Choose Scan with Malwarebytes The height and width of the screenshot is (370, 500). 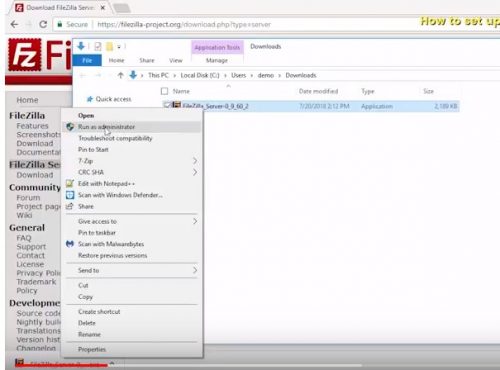pos(111,244)
